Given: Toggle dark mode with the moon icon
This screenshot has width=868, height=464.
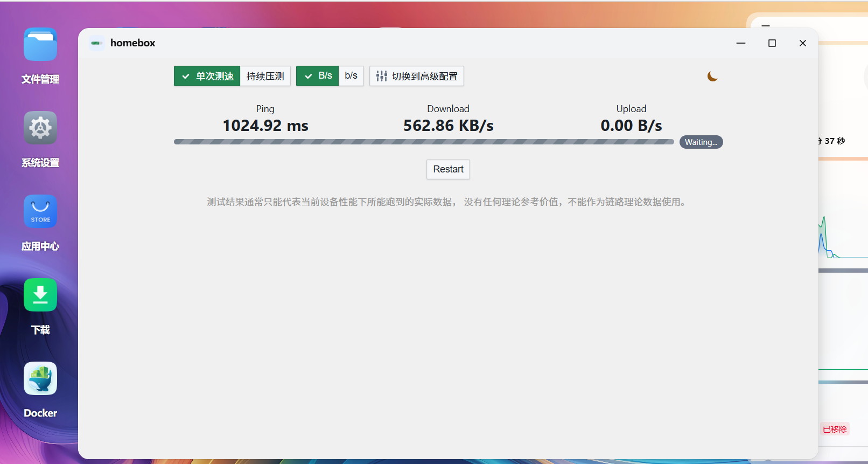Looking at the screenshot, I should [712, 77].
